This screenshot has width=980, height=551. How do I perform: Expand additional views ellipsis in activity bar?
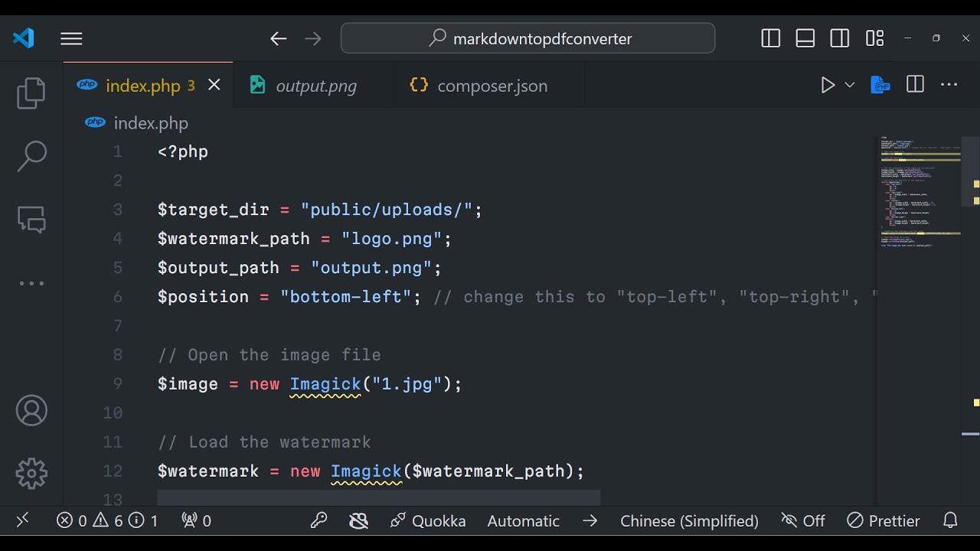[31, 283]
